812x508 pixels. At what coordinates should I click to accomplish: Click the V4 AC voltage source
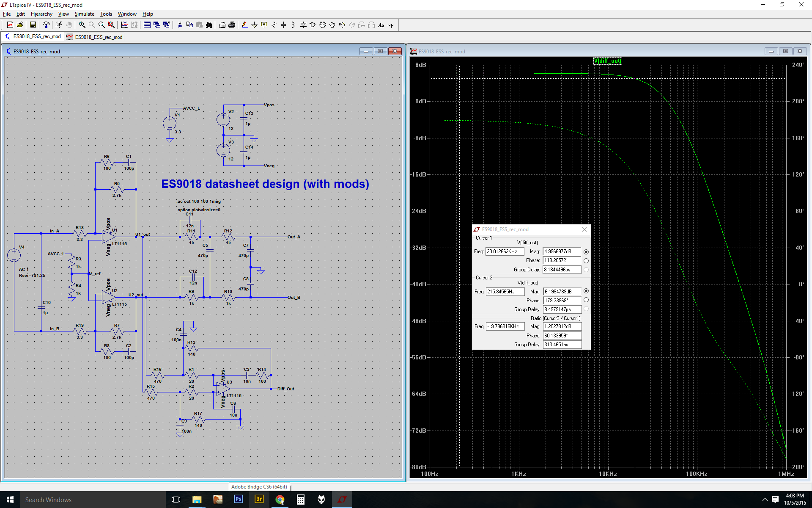14,255
